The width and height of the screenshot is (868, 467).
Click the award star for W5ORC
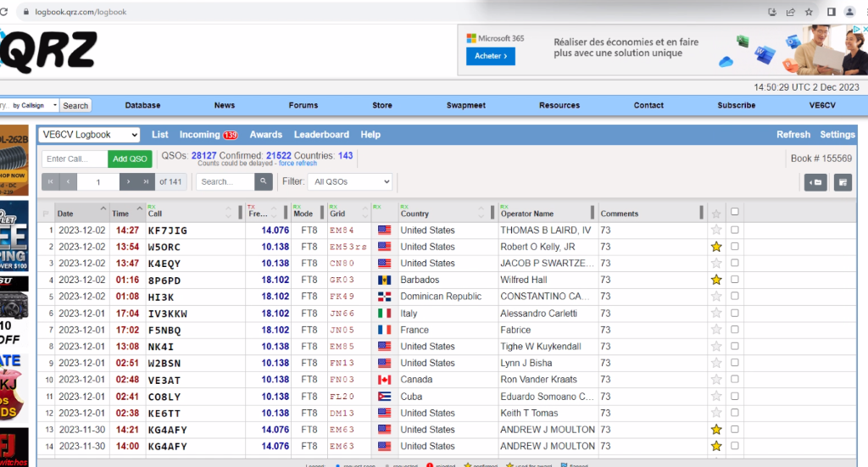(x=716, y=247)
